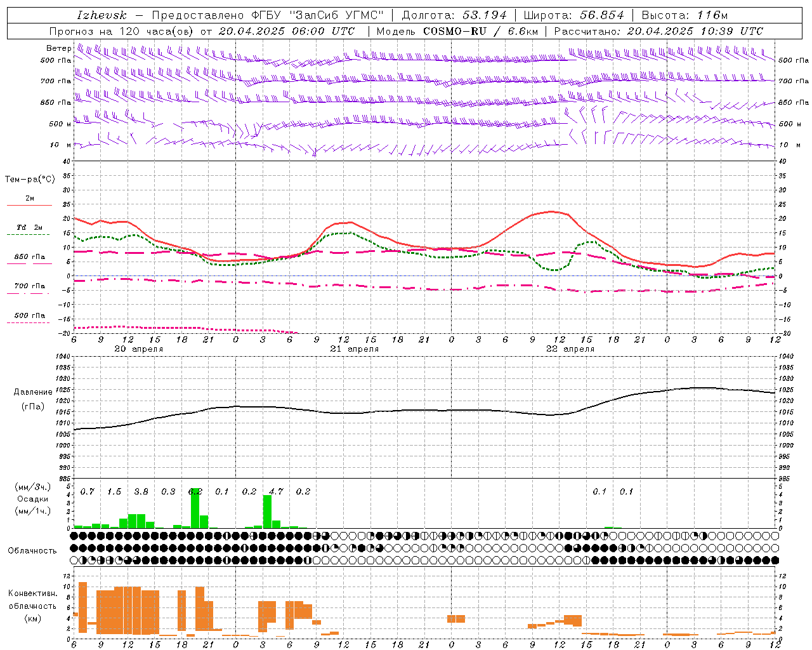Click the Ветер wind panel label
Screen dimensions: 812x650
click(x=58, y=48)
